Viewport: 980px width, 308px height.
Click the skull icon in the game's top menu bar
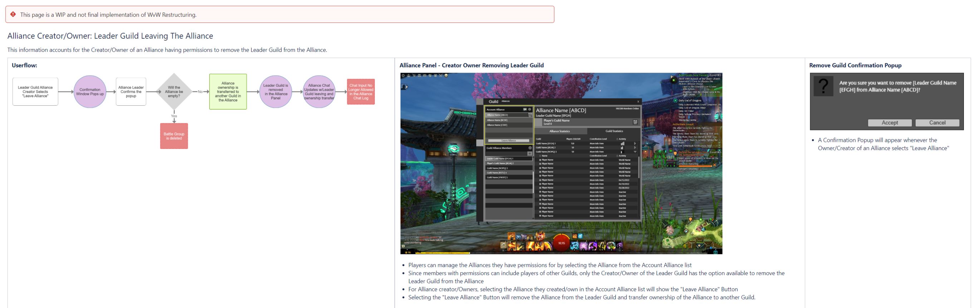click(446, 75)
